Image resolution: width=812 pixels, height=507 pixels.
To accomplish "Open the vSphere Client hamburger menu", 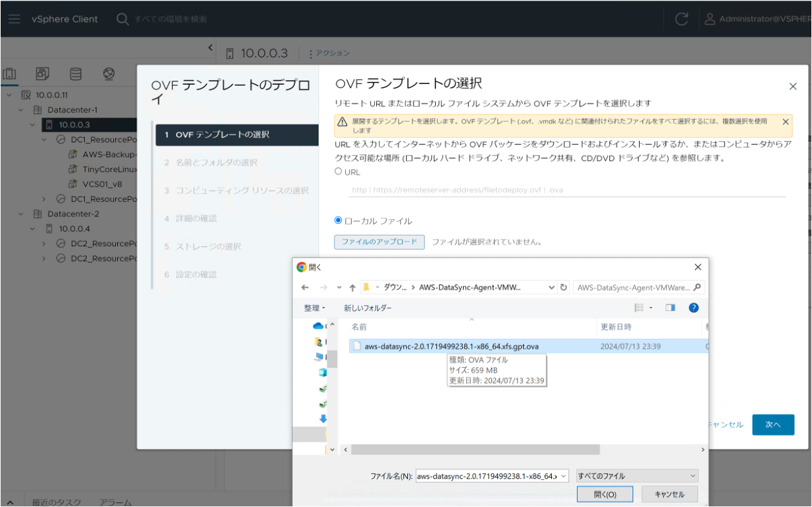I will [x=15, y=19].
